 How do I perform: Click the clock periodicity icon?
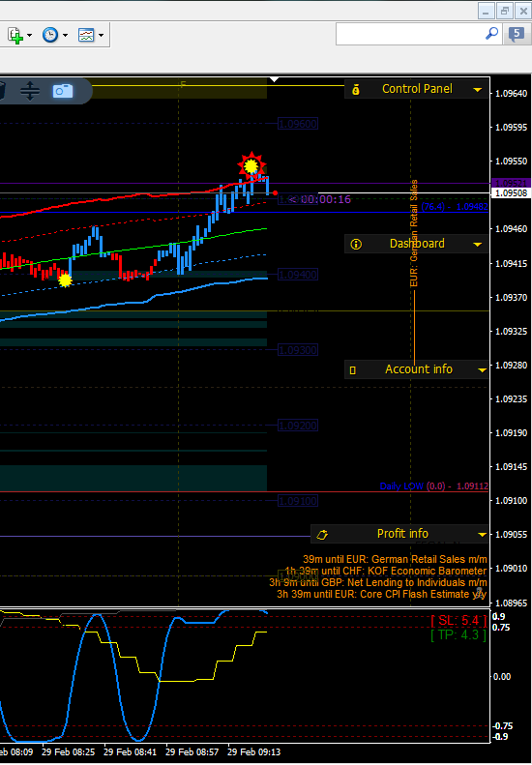pos(50,35)
